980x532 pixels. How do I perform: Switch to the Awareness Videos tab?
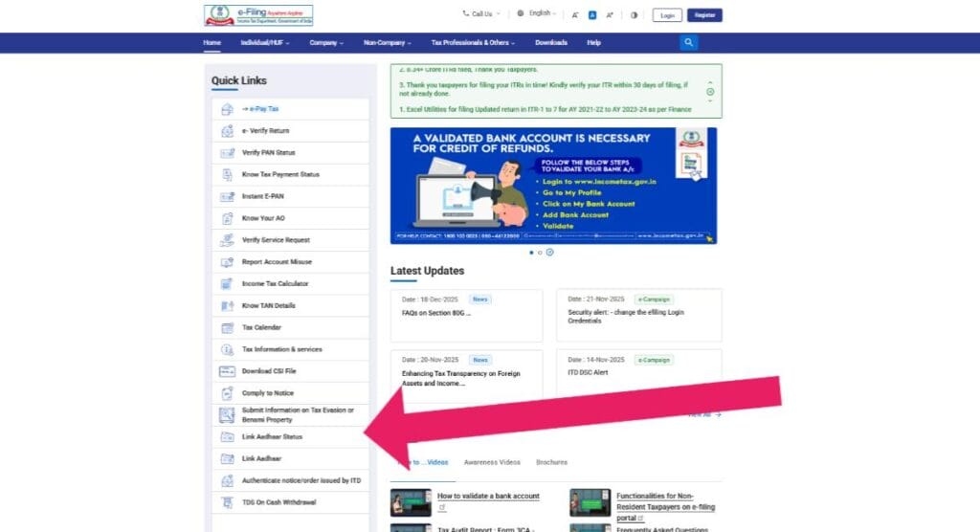click(x=492, y=462)
